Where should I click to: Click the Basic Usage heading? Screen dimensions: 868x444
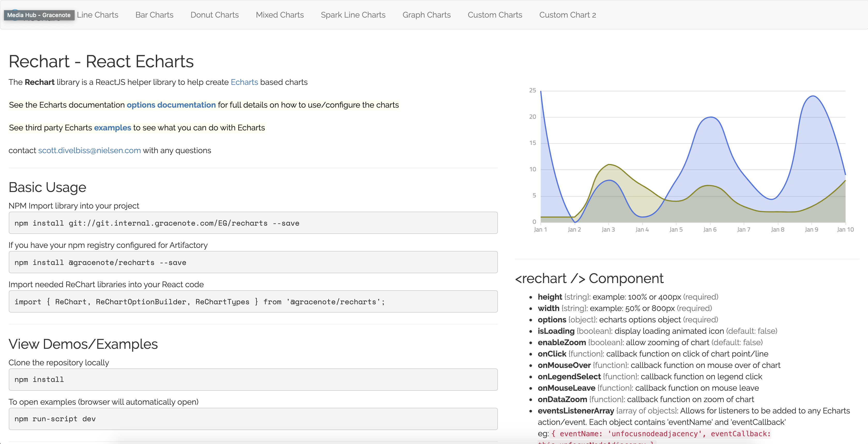point(48,187)
